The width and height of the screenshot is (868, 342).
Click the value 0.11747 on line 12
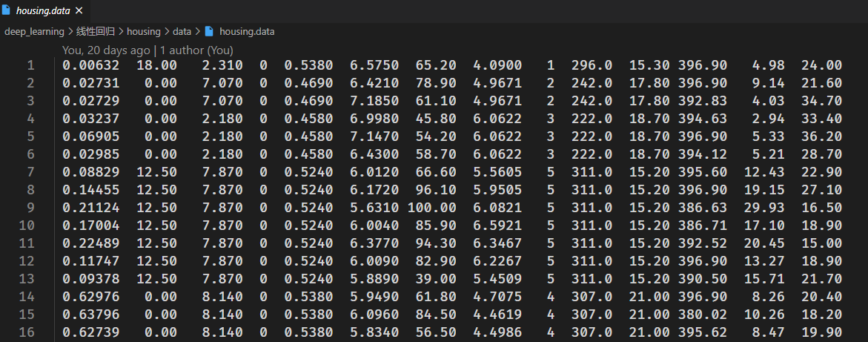[x=90, y=260]
